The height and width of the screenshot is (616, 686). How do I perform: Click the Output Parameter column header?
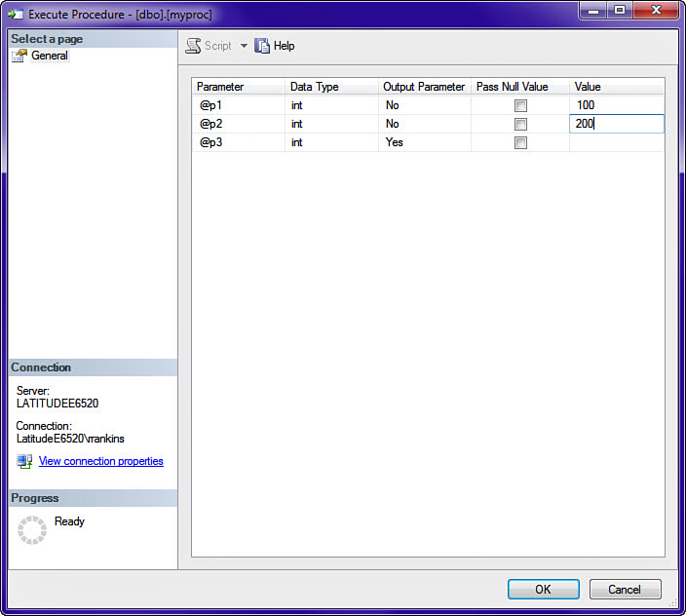424,87
